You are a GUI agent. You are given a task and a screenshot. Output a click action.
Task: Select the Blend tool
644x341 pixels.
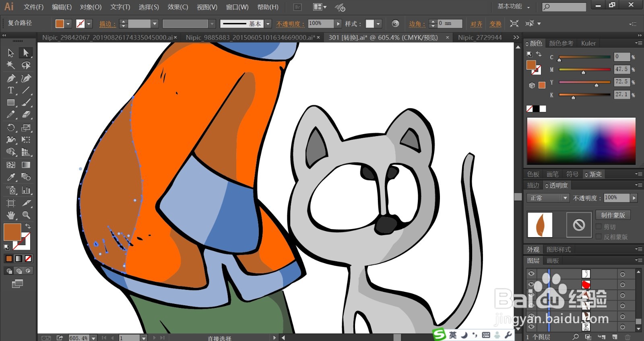(26, 177)
